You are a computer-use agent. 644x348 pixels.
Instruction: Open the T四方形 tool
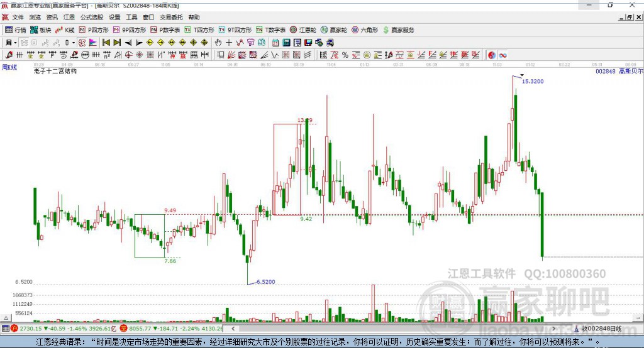point(199,30)
